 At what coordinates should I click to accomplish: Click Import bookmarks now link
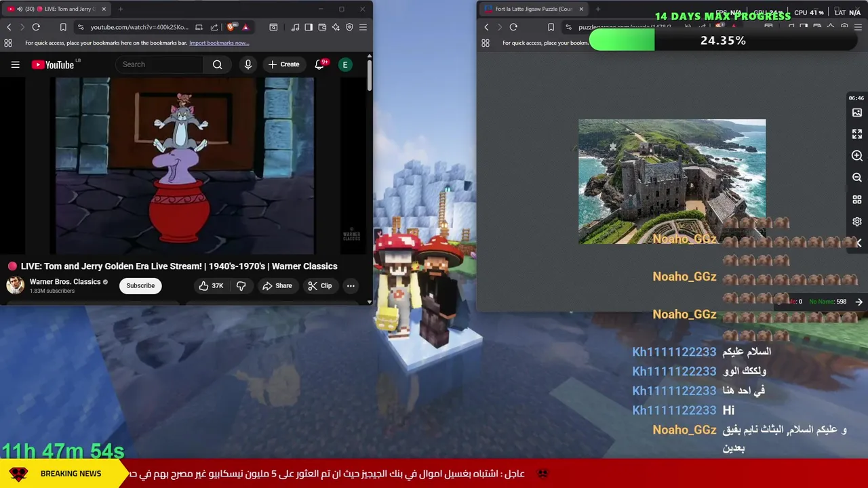[x=219, y=43]
